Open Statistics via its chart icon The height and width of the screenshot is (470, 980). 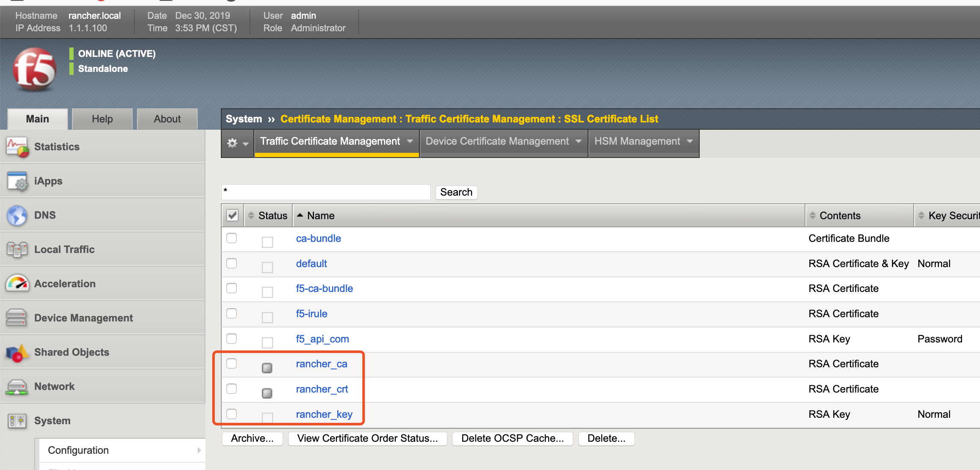point(17,147)
